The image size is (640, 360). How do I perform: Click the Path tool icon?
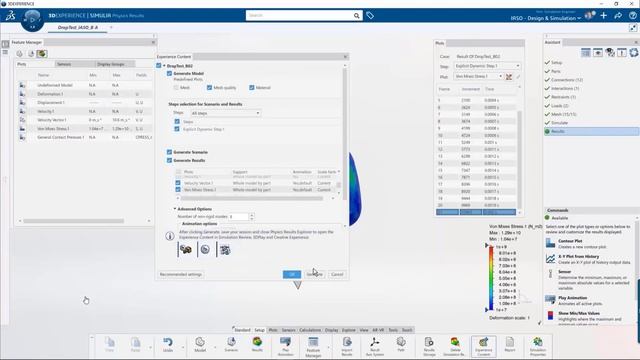(x=401, y=345)
